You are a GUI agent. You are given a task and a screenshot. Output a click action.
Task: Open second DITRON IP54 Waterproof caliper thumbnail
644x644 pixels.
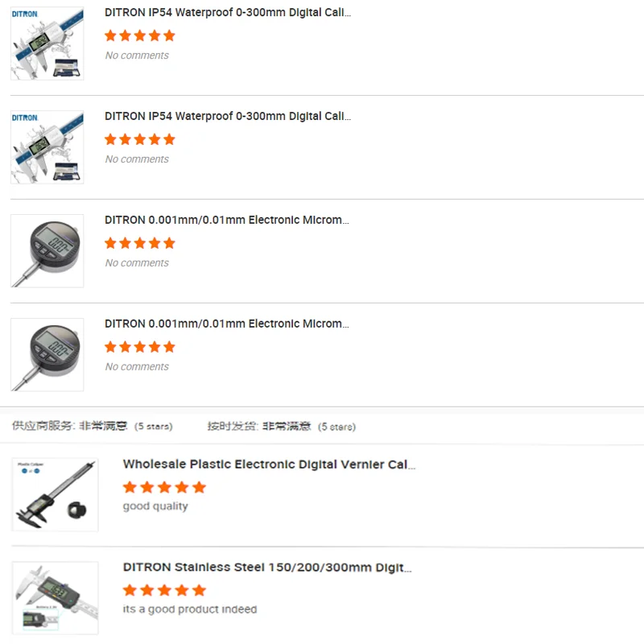47,147
